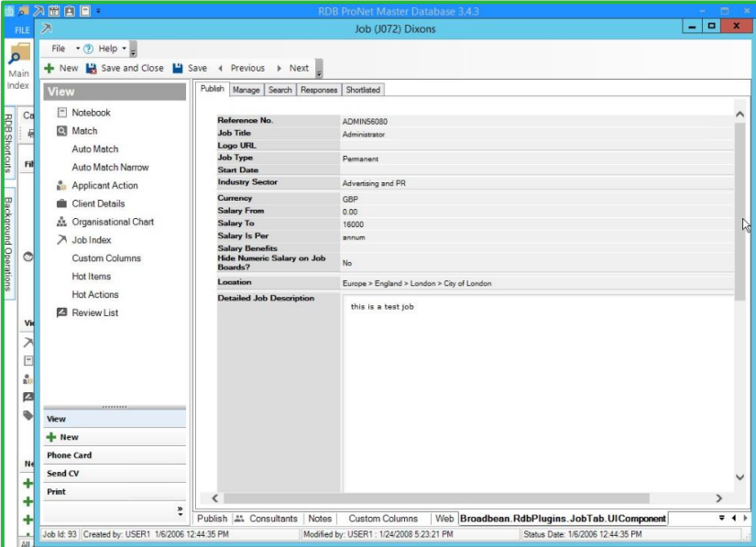Click the Reference No. value ADMIN56080

(x=365, y=122)
